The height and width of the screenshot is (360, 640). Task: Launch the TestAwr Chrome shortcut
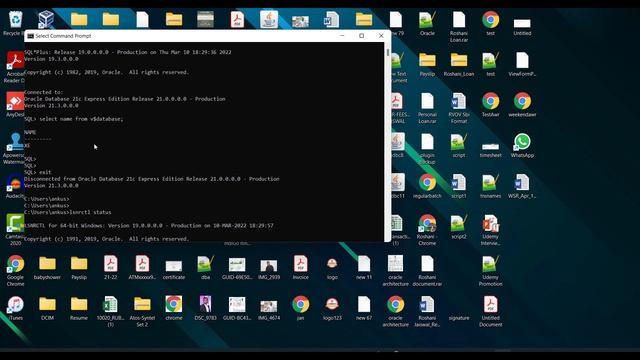(x=491, y=105)
